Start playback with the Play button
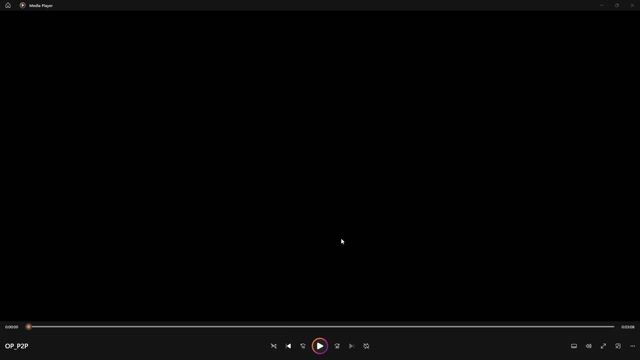This screenshot has height=360, width=640. (320, 346)
